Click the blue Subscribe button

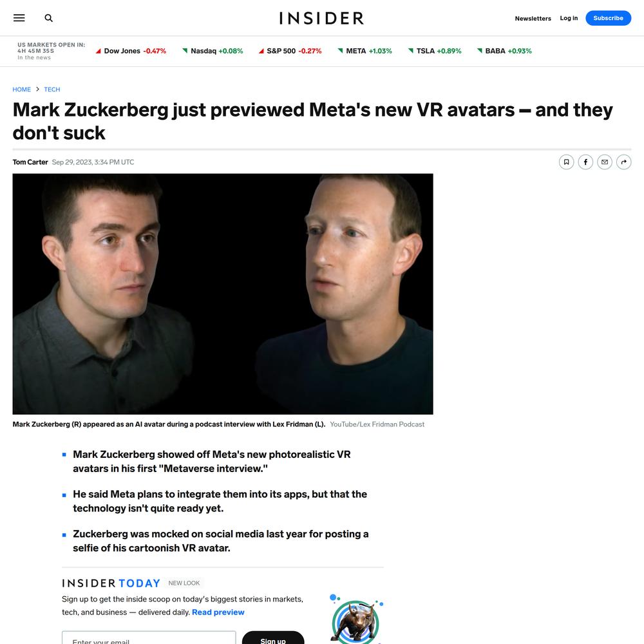point(609,18)
